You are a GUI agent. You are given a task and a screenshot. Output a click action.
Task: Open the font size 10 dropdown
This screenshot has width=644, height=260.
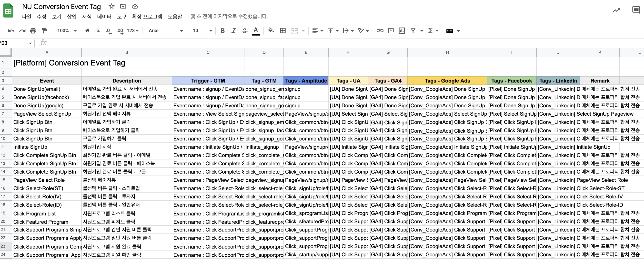click(202, 31)
